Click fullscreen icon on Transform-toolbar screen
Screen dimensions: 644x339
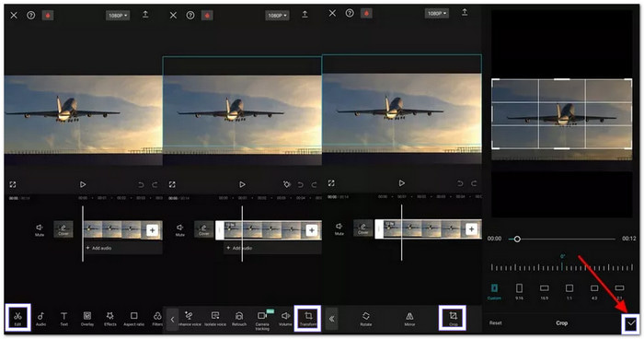pos(172,185)
